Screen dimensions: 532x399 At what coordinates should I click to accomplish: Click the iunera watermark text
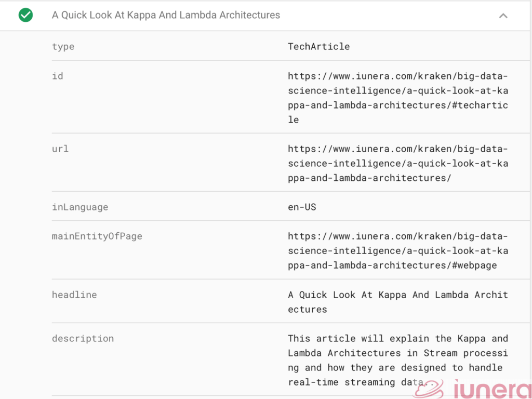[491, 389]
